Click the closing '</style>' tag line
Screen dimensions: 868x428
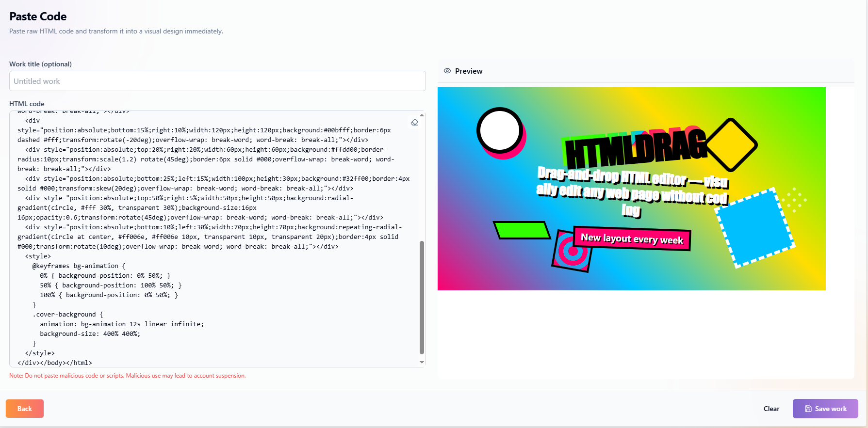pyautogui.click(x=40, y=353)
